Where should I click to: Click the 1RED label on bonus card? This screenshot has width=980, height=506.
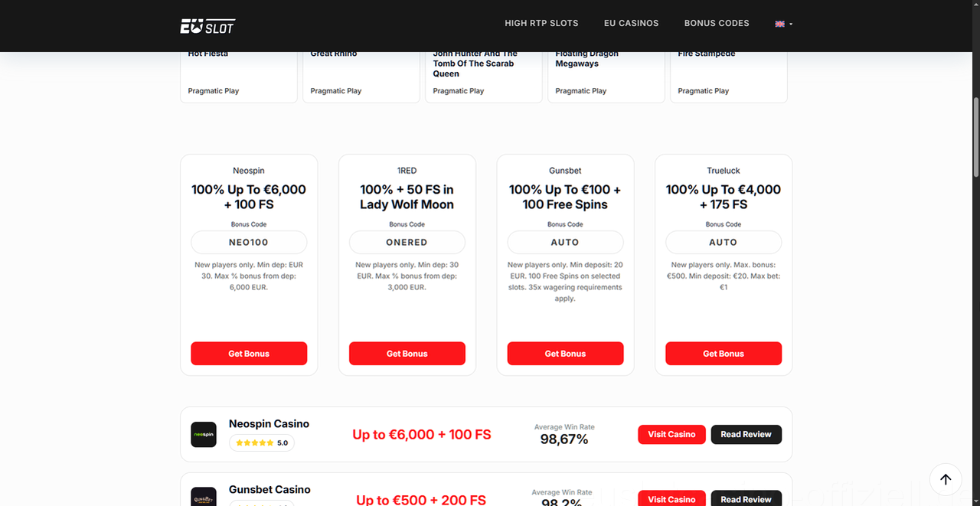pos(407,171)
